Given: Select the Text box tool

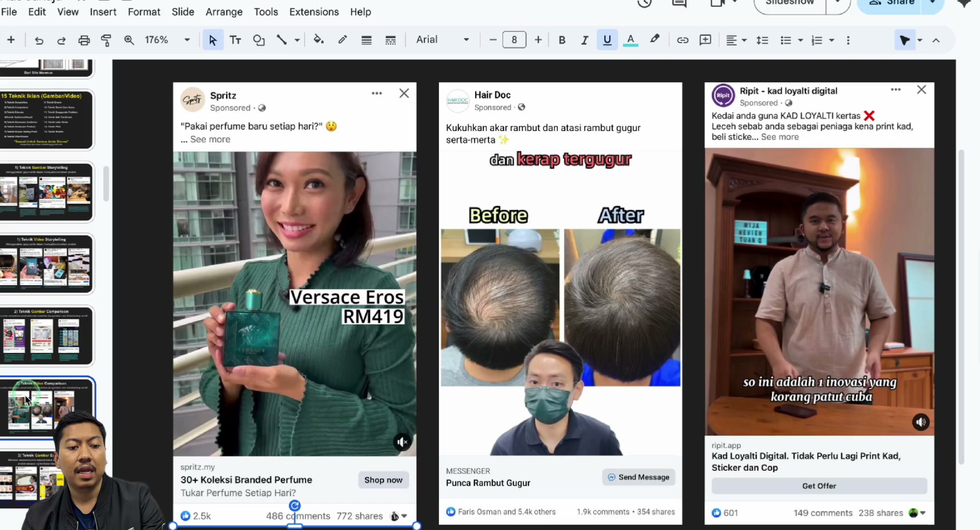Looking at the screenshot, I should pos(235,40).
